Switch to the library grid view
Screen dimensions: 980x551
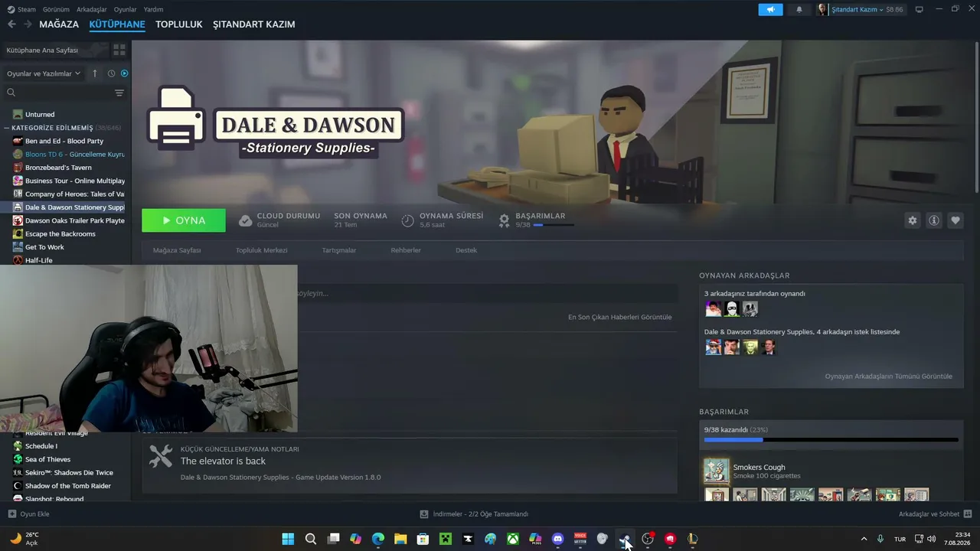coord(119,50)
